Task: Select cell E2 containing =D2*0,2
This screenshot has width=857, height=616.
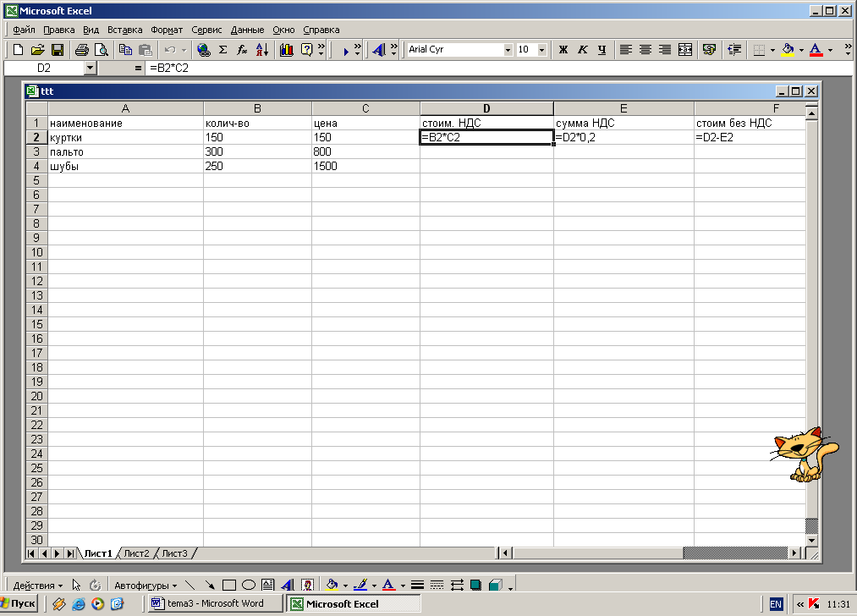Action: tap(624, 137)
